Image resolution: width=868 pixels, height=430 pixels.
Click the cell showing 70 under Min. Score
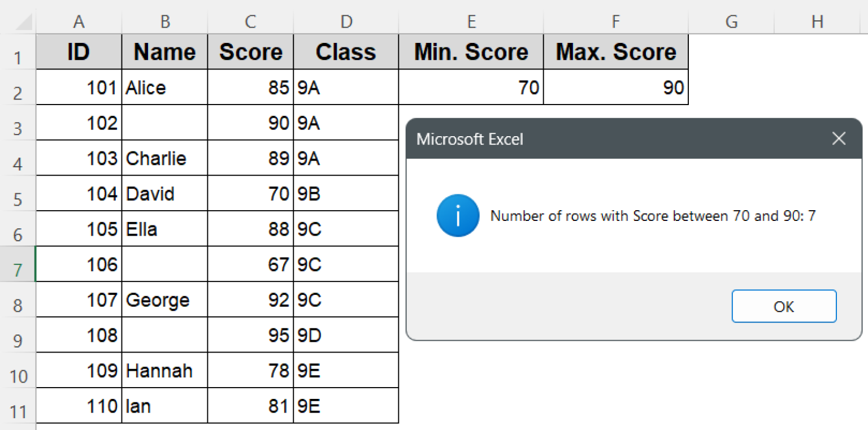(x=471, y=88)
